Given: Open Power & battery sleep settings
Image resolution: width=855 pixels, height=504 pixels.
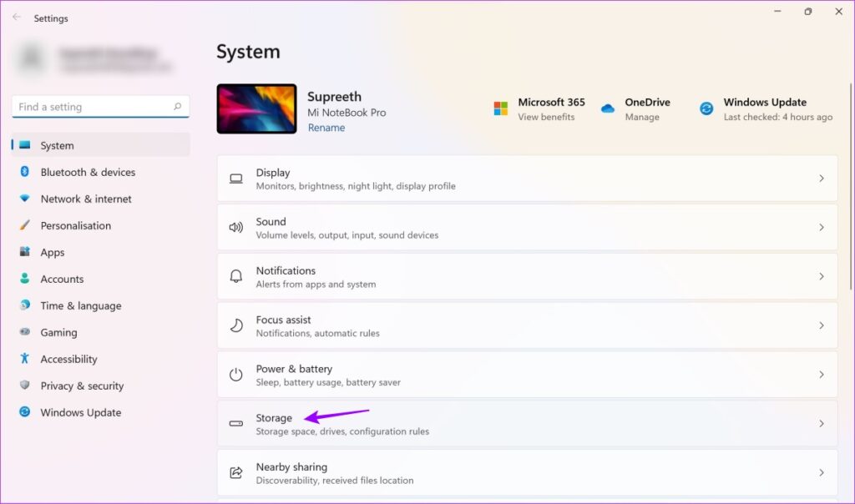Looking at the screenshot, I should (528, 375).
